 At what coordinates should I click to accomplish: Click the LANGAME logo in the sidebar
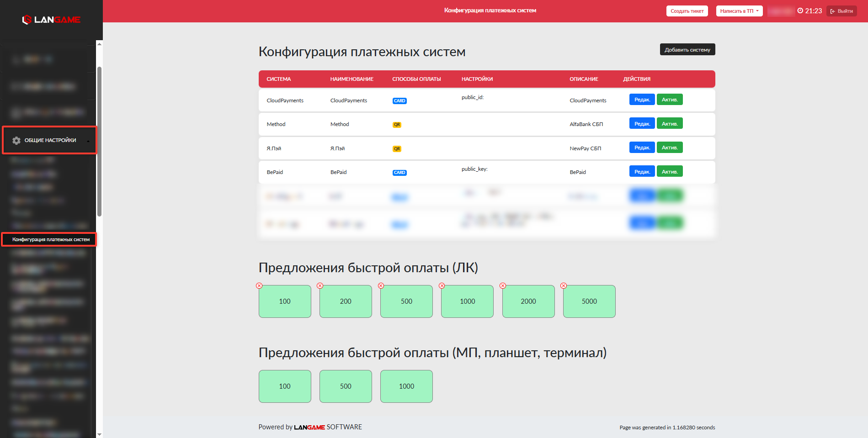click(51, 20)
